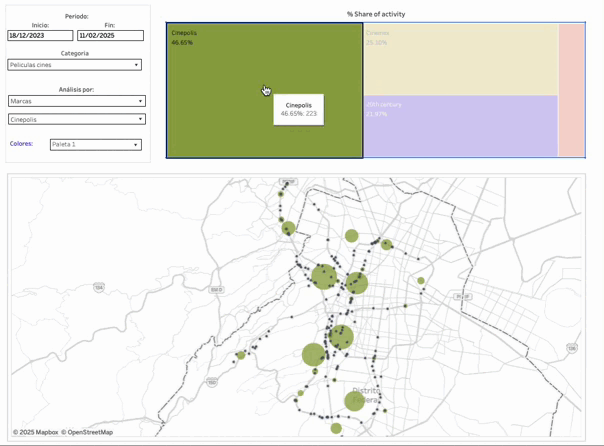Image resolution: width=604 pixels, height=446 pixels.
Task: Click the Colores label link
Action: [x=21, y=144]
